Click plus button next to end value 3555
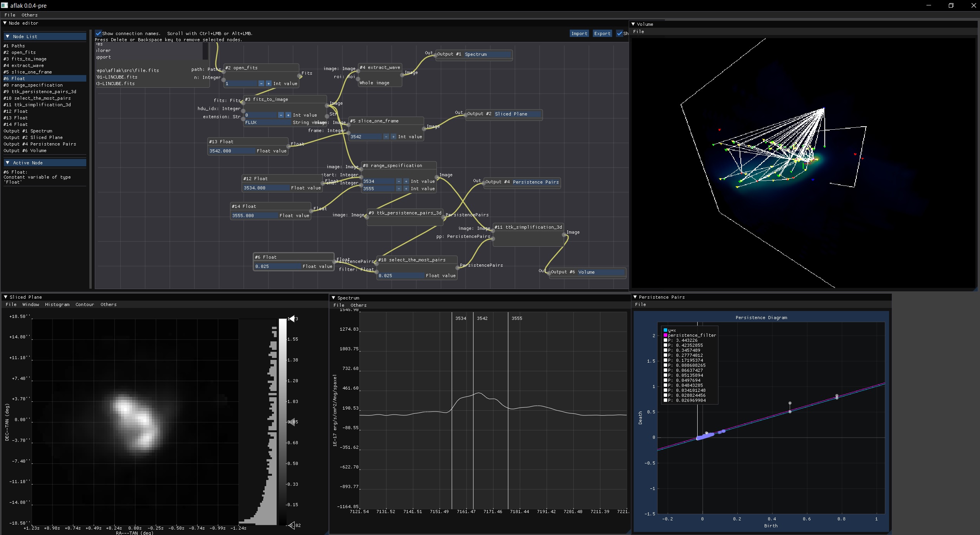The height and width of the screenshot is (535, 980). click(x=406, y=189)
